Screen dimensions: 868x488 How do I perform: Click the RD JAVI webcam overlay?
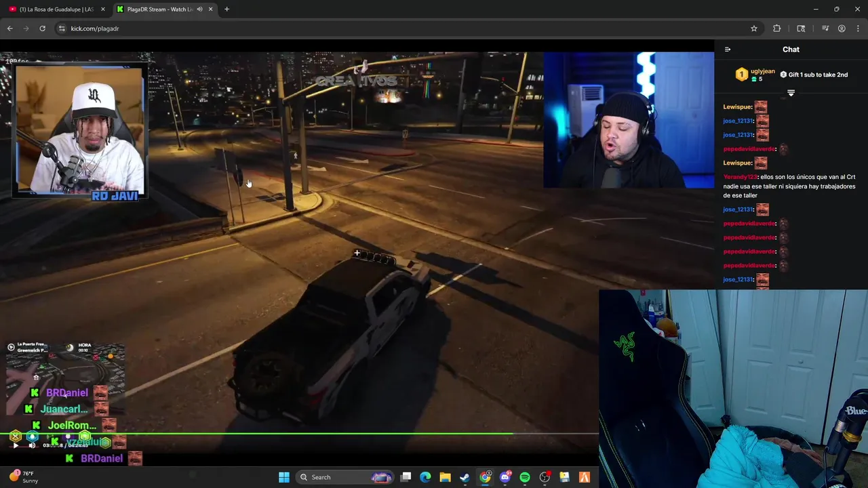tap(80, 132)
